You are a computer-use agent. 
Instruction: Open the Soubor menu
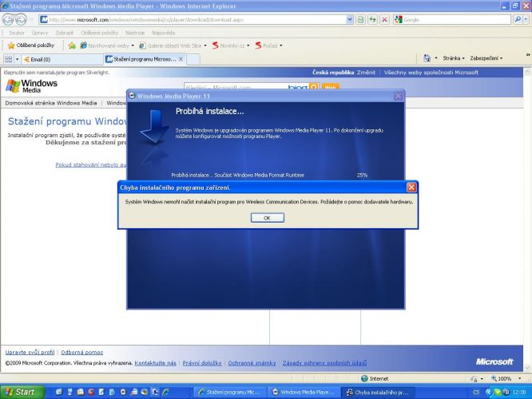click(17, 33)
